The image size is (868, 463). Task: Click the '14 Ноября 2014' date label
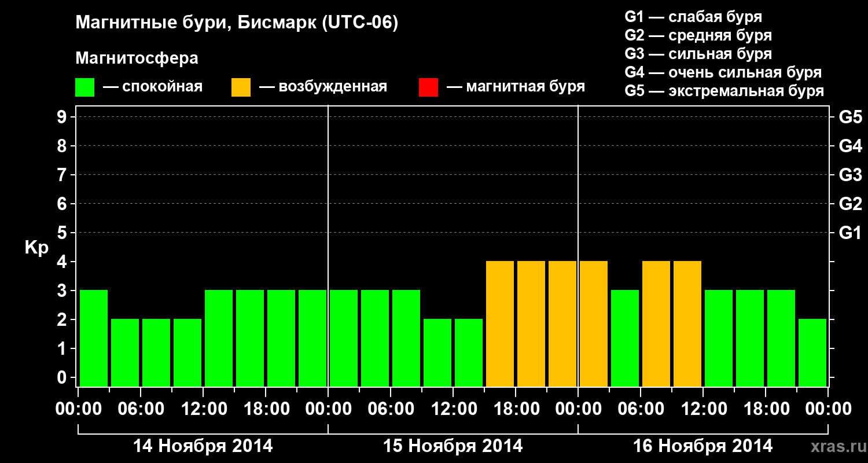(203, 446)
